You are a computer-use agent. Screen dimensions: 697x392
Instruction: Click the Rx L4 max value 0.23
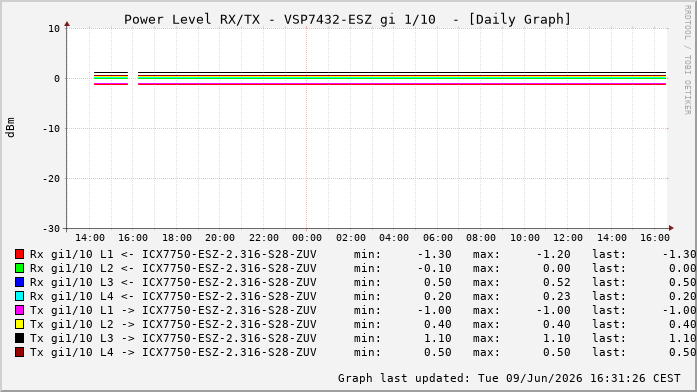click(557, 296)
